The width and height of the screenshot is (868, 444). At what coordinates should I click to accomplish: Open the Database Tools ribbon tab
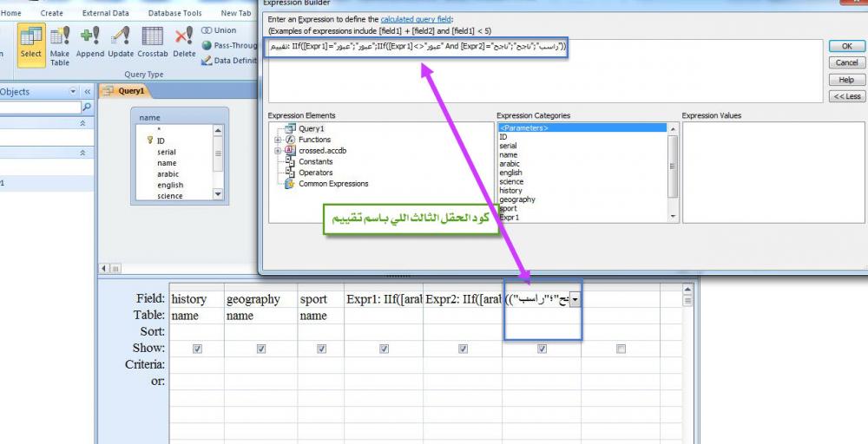[x=174, y=13]
